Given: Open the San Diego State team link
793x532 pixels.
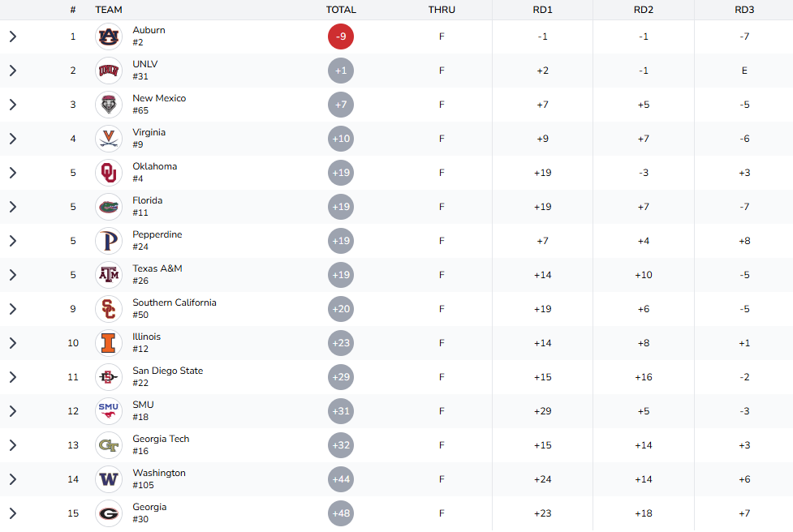Looking at the screenshot, I should click(x=168, y=371).
